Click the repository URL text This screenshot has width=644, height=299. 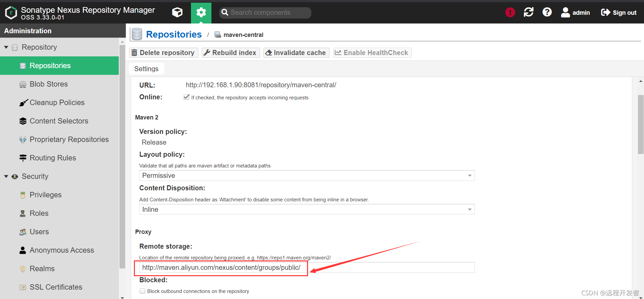pyautogui.click(x=261, y=85)
